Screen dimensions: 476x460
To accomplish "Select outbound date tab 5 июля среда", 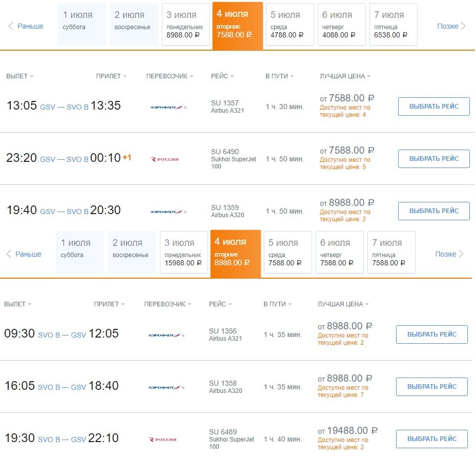I will (289, 25).
